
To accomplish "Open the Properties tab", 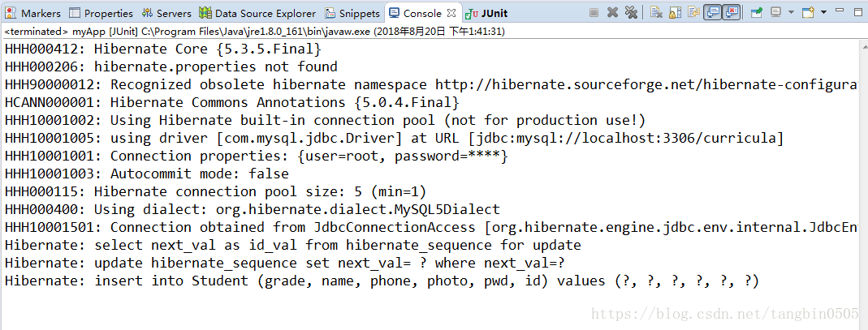I will (x=101, y=13).
